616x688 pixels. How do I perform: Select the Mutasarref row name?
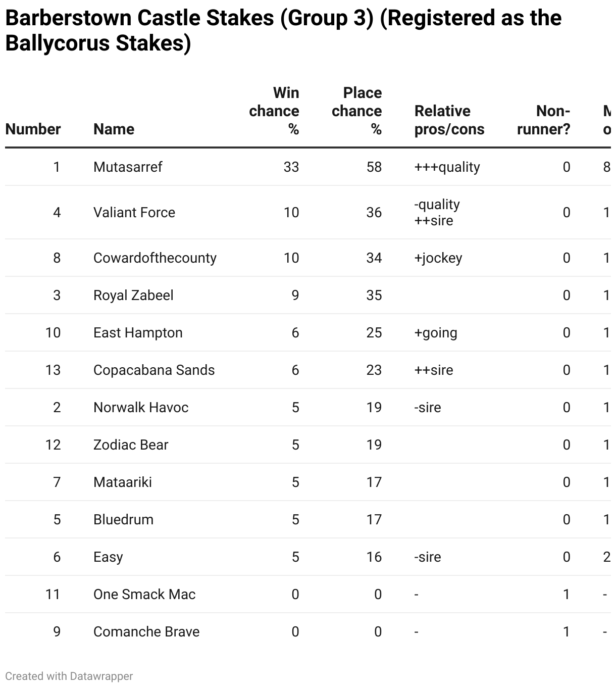click(128, 167)
